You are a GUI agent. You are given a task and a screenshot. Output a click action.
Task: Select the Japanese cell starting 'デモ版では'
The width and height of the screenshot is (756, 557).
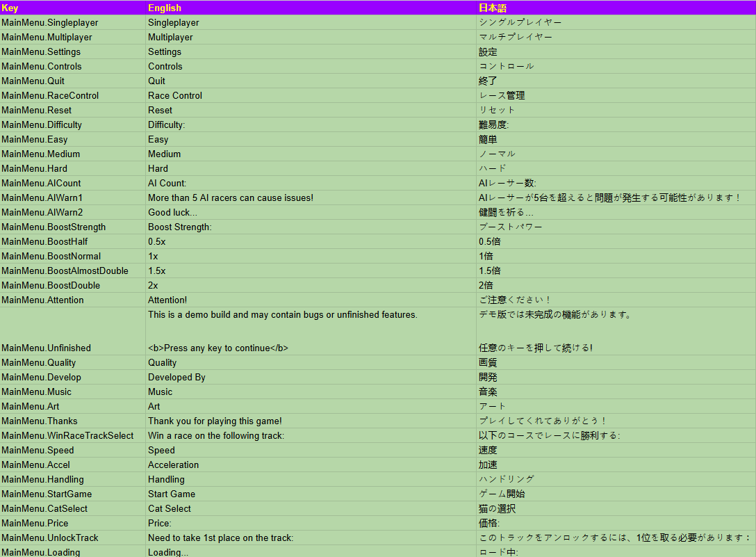point(616,331)
